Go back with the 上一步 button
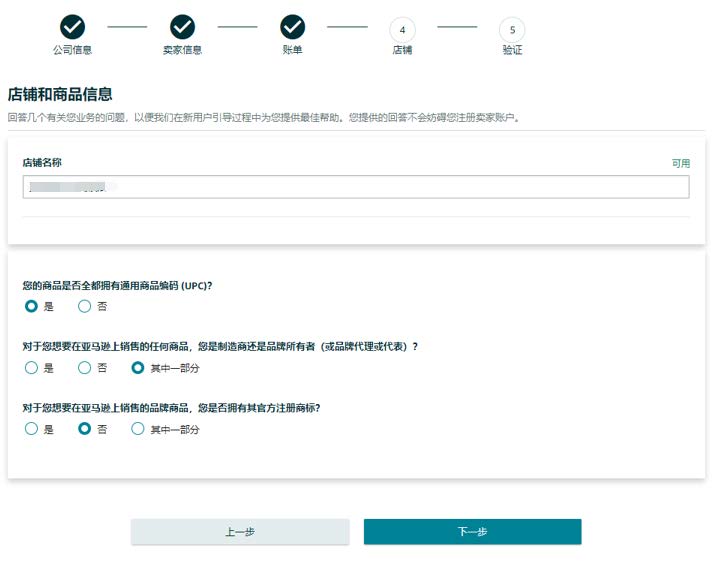The width and height of the screenshot is (712, 576). (240, 531)
